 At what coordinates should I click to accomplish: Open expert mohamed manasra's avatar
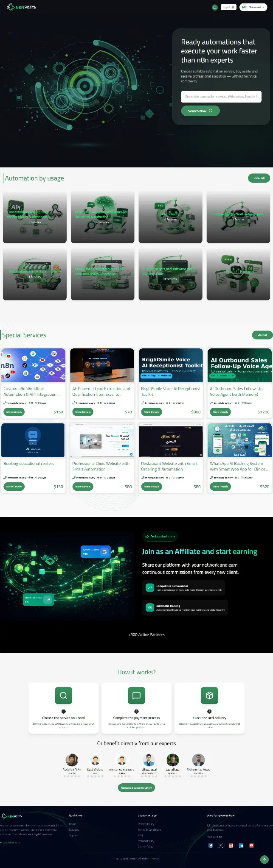pyautogui.click(x=122, y=760)
